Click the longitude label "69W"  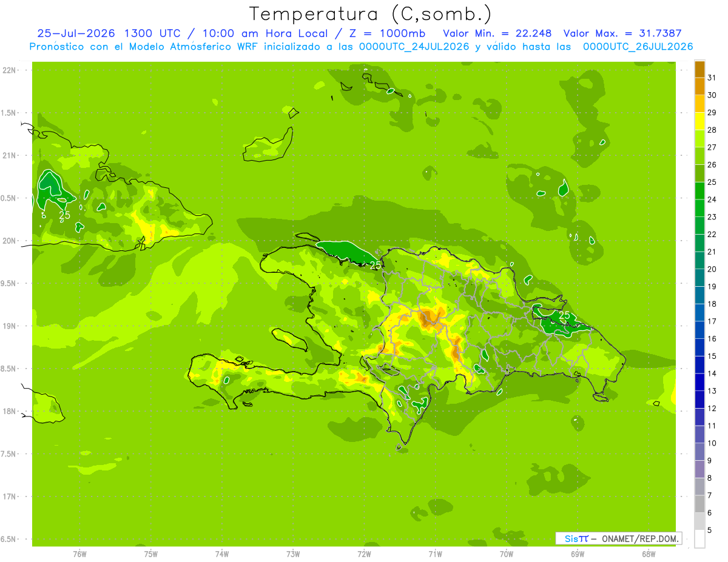578,554
